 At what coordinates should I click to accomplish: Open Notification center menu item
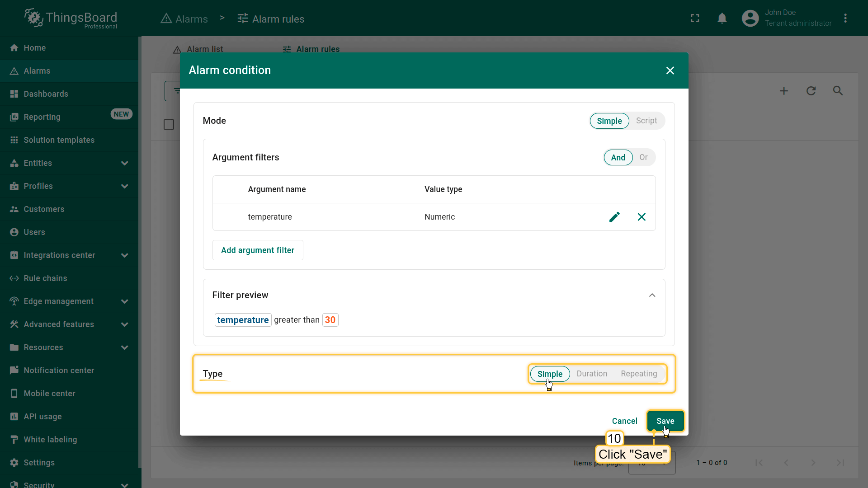(x=59, y=371)
